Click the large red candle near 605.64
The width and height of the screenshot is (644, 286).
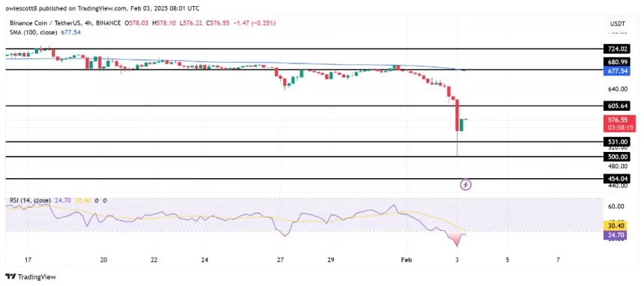point(457,115)
